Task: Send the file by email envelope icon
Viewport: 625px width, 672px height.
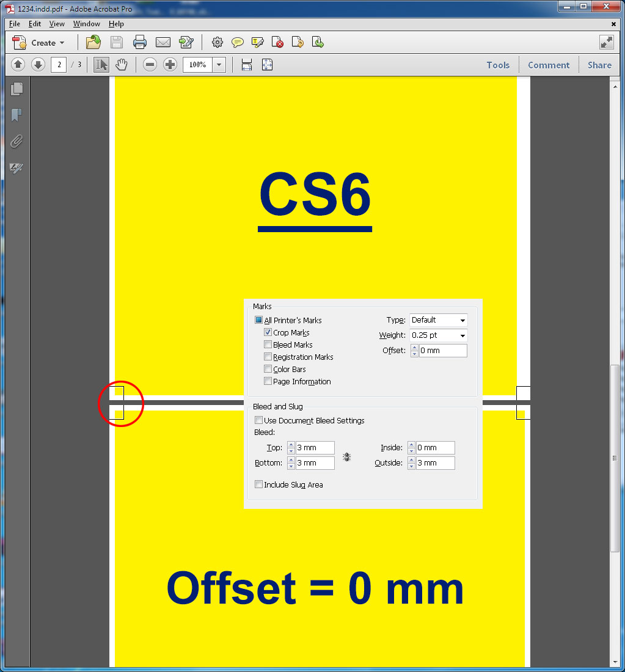Action: [163, 42]
